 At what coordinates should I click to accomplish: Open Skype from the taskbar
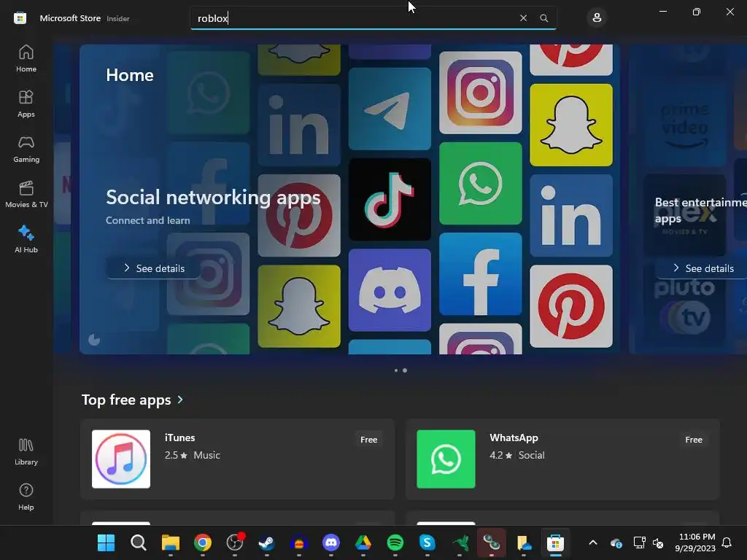tap(427, 542)
